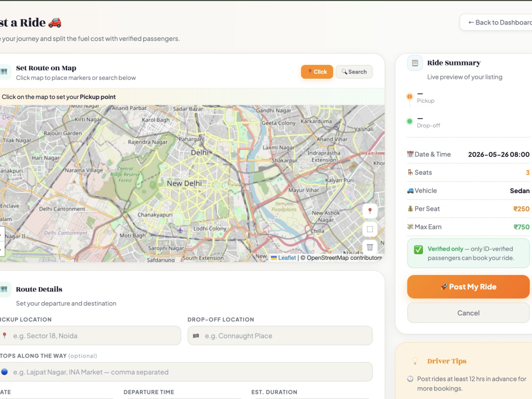Click the square map control icon

tap(370, 229)
